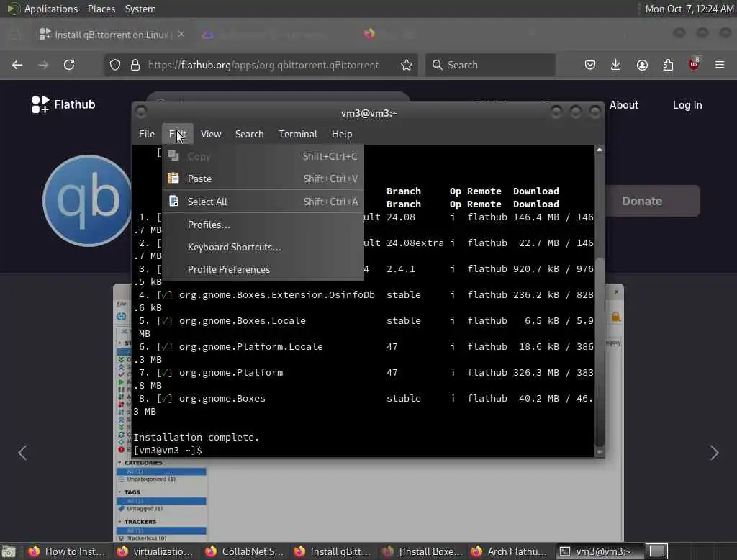Open the Pocket save icon
The width and height of the screenshot is (737, 560).
click(590, 65)
